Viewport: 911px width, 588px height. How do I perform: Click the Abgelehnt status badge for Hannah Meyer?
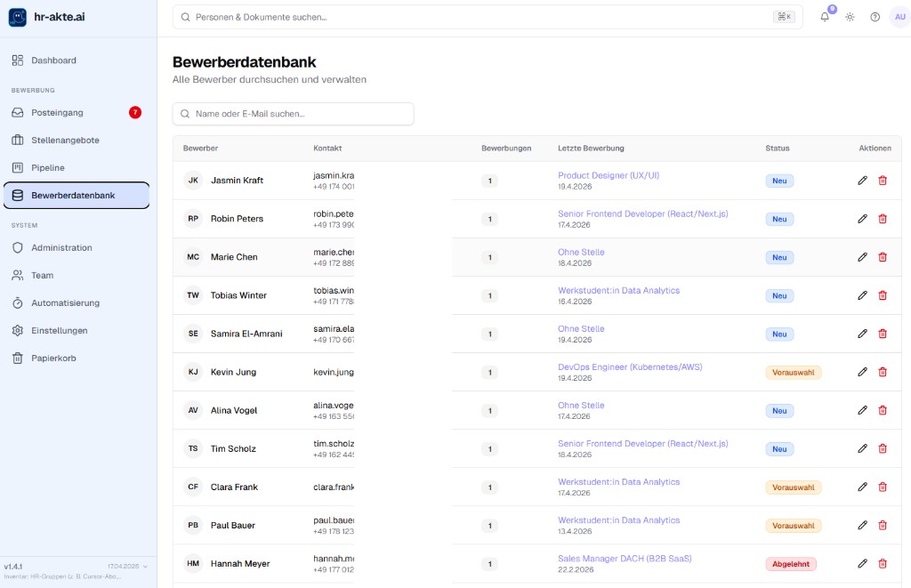[790, 564]
